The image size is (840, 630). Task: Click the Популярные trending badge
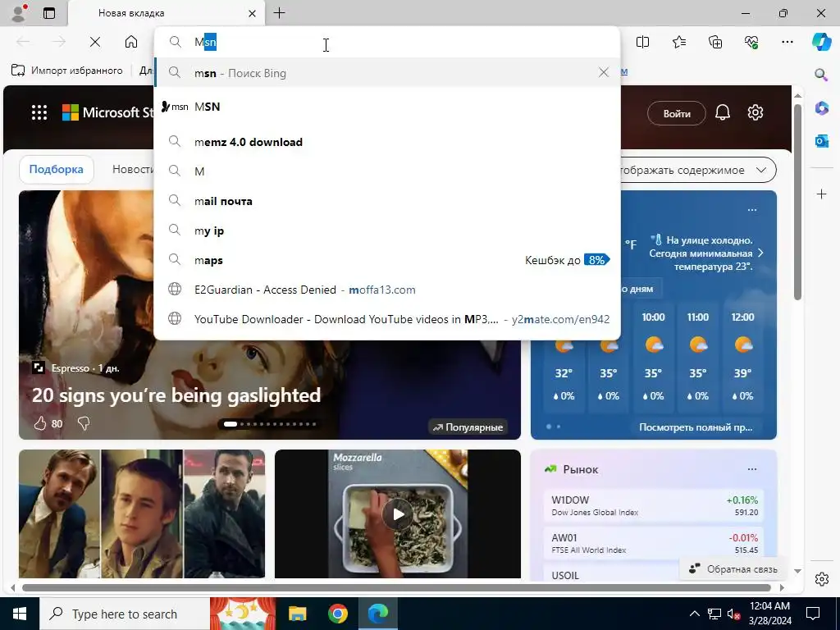point(468,427)
